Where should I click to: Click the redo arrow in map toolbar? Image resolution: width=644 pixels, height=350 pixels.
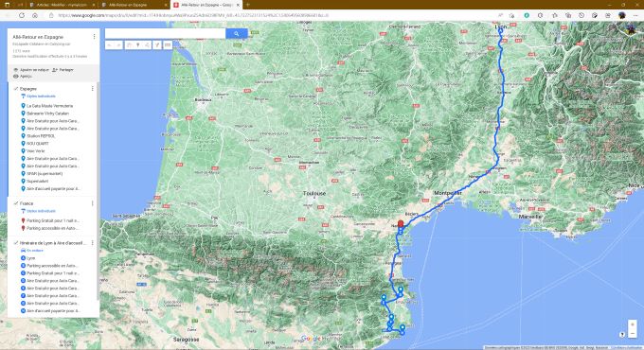118,45
